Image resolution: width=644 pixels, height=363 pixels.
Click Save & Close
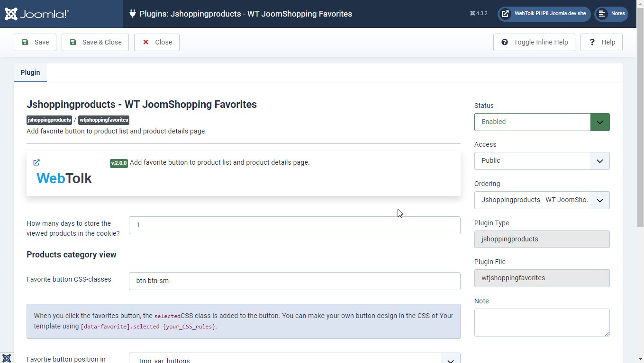tap(95, 42)
